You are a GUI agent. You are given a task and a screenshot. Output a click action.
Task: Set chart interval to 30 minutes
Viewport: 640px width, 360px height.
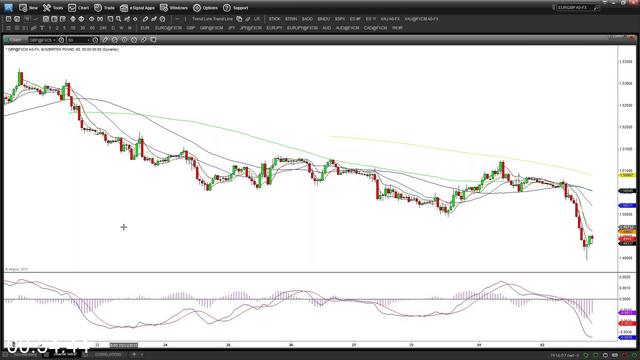coord(82,28)
